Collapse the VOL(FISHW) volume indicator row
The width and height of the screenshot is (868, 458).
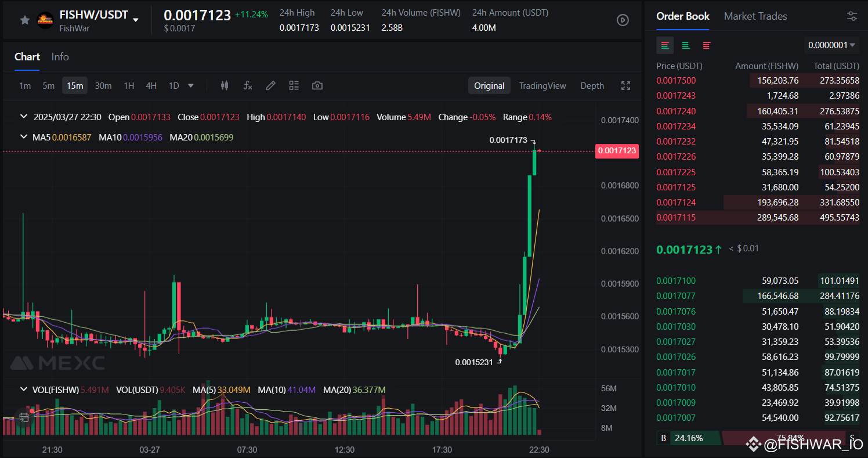(24, 390)
